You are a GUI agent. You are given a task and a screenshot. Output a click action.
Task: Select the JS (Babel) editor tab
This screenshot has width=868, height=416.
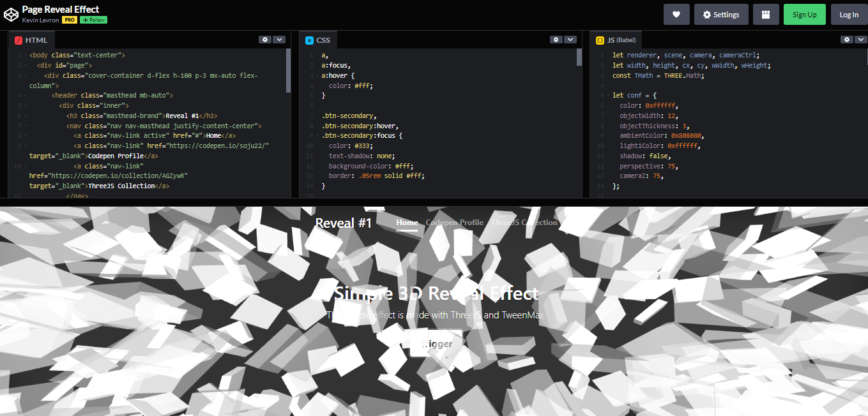click(x=616, y=40)
